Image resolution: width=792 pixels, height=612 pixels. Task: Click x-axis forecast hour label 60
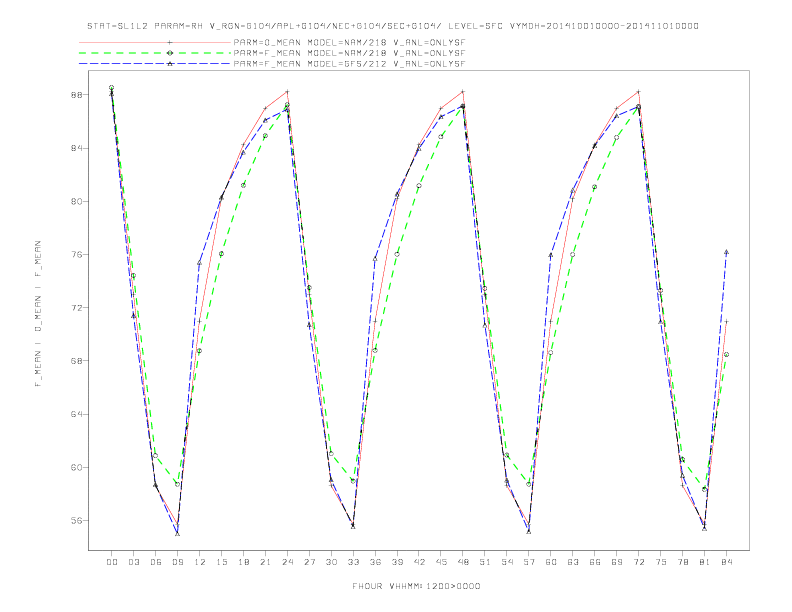[x=551, y=562]
